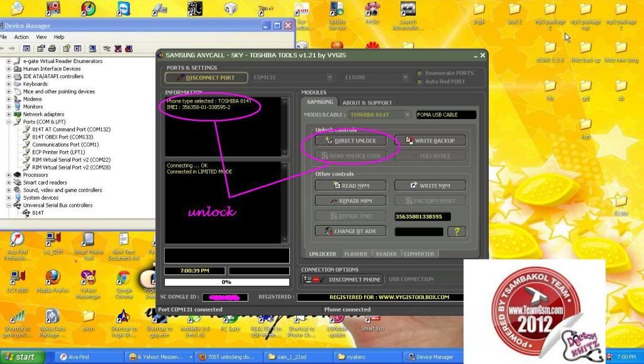Click the IMEI input field

coord(422,217)
